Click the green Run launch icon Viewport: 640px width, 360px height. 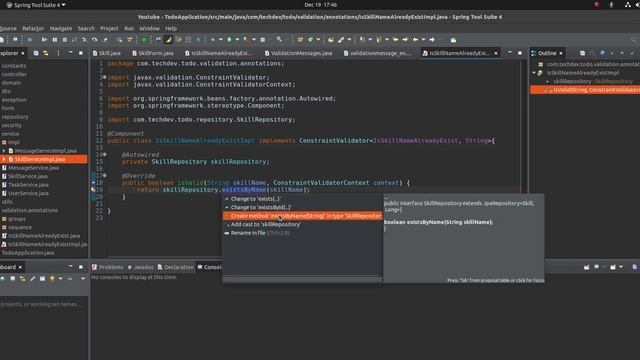tap(229, 40)
